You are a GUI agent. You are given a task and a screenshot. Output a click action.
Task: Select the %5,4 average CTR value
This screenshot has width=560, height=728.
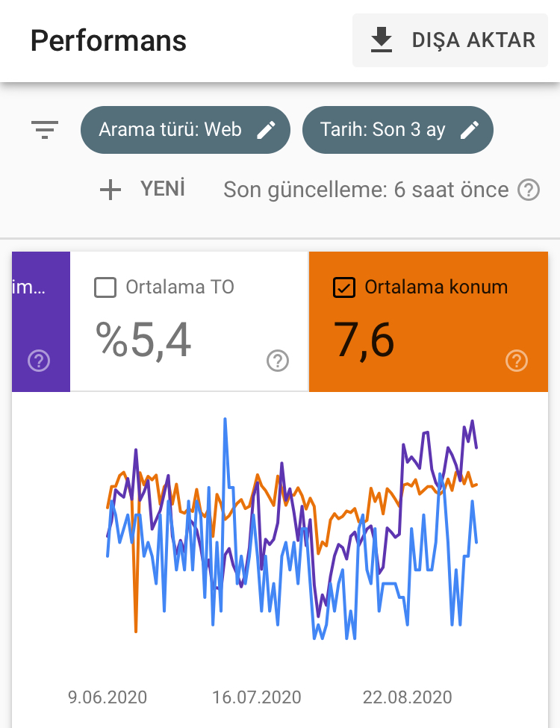coord(143,340)
